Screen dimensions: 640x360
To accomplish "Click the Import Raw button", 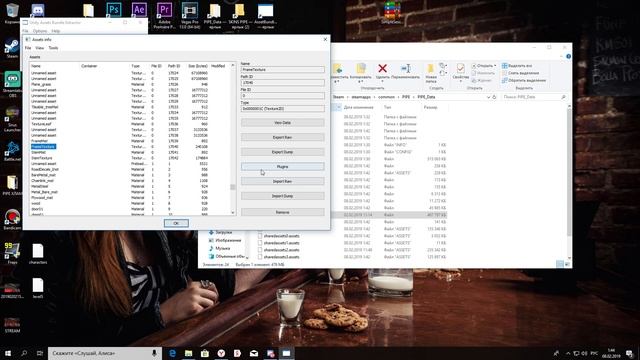I will [282, 181].
